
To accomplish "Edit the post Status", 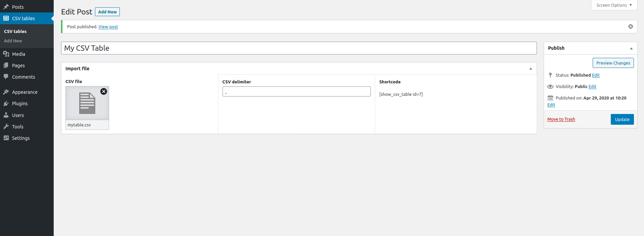I will pos(596,75).
